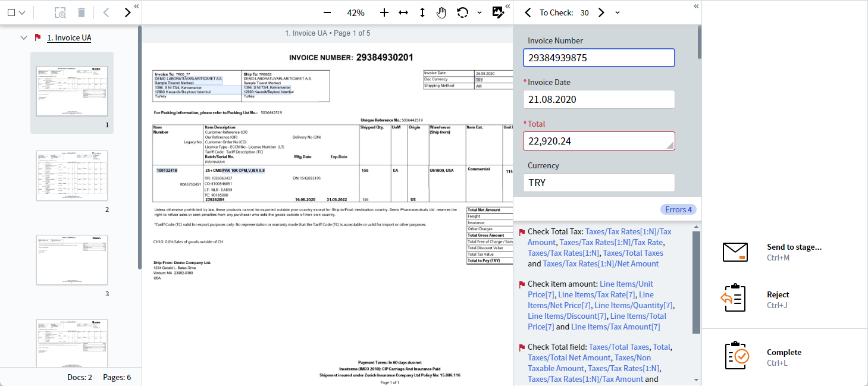The image size is (868, 386).
Task: Click the 42% zoom level value
Action: click(356, 12)
